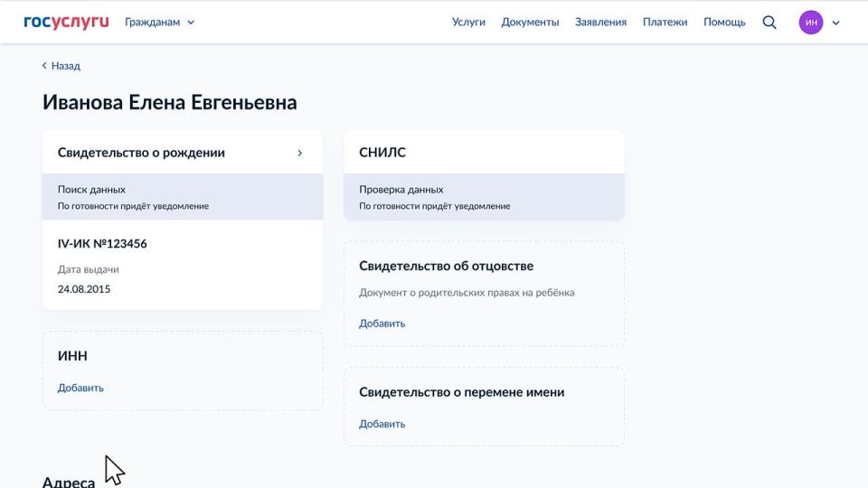Open the Гражданам dropdown

159,23
